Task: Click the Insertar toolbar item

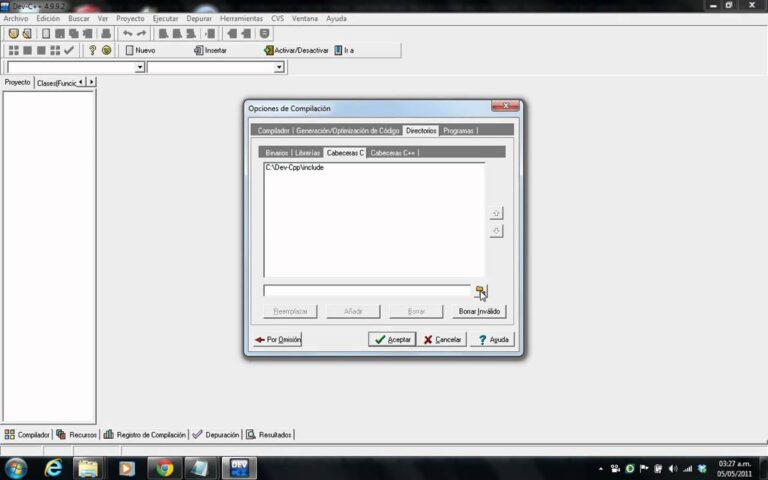Action: click(x=210, y=50)
